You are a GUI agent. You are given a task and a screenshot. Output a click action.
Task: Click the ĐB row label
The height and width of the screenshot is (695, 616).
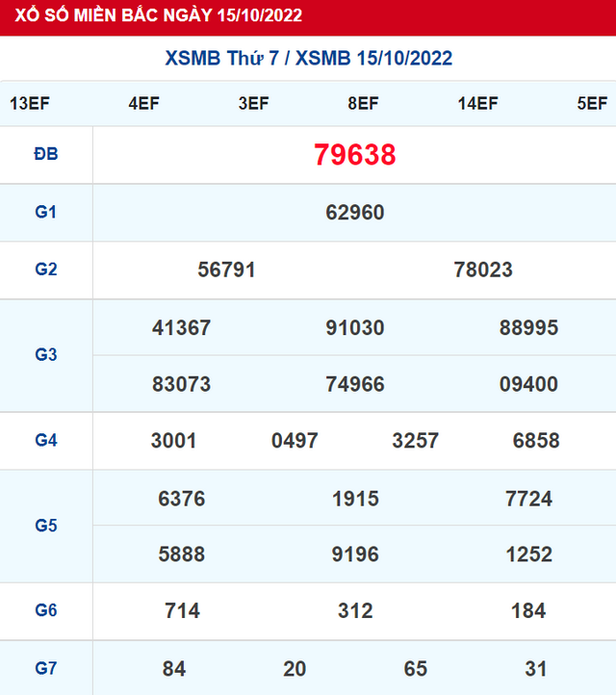pos(46,154)
